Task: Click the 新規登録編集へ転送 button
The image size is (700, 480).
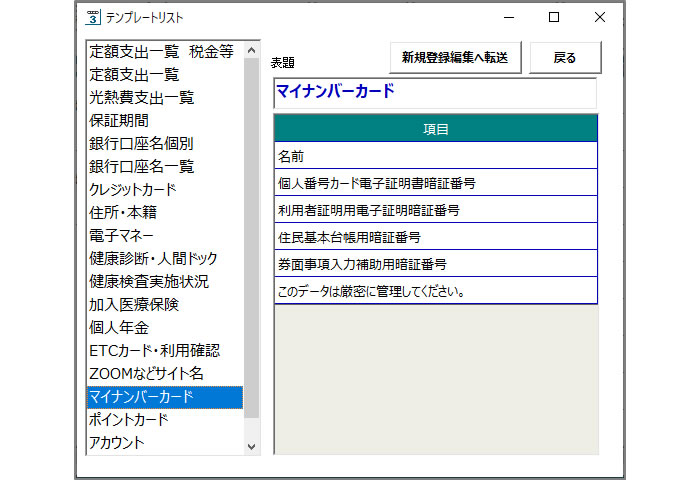Action: [455, 58]
